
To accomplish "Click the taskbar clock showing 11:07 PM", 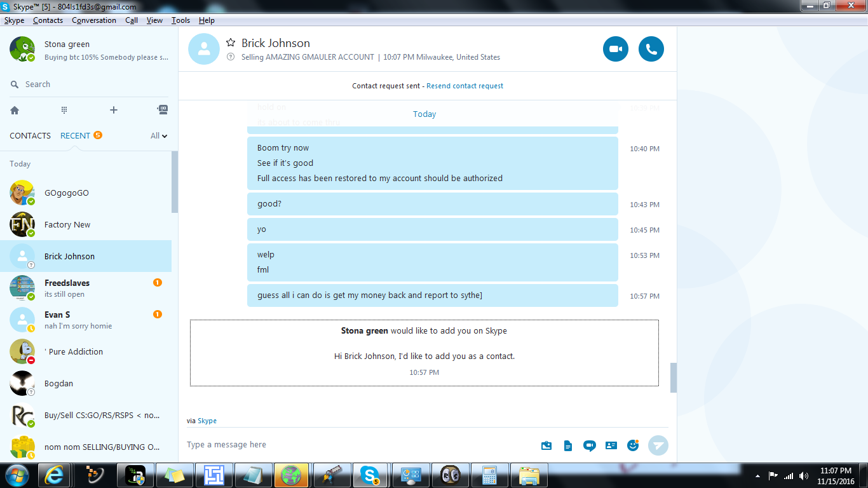I will tap(836, 476).
